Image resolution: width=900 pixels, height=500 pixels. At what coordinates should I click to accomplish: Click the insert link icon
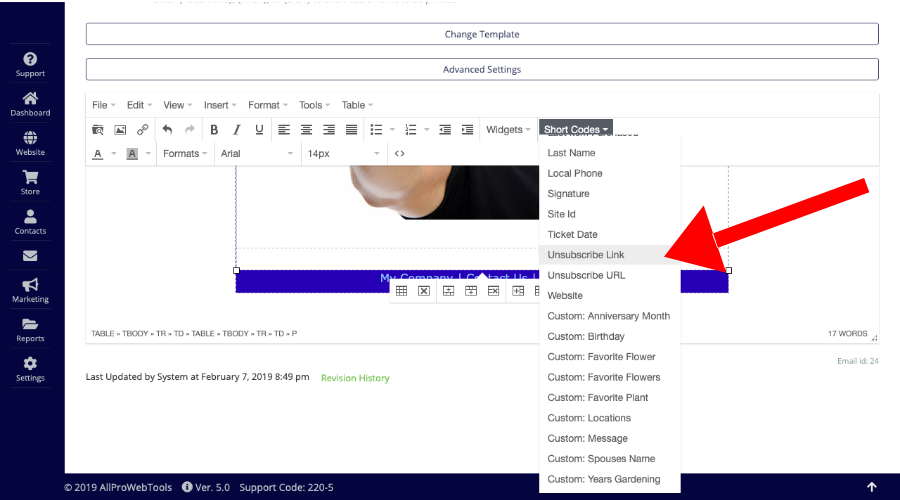pyautogui.click(x=143, y=130)
